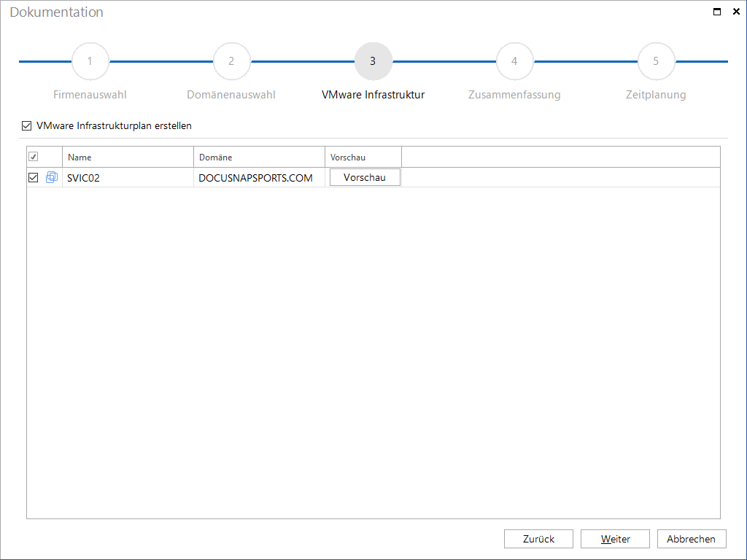Cancel the wizard with Abbrechen

pos(692,539)
